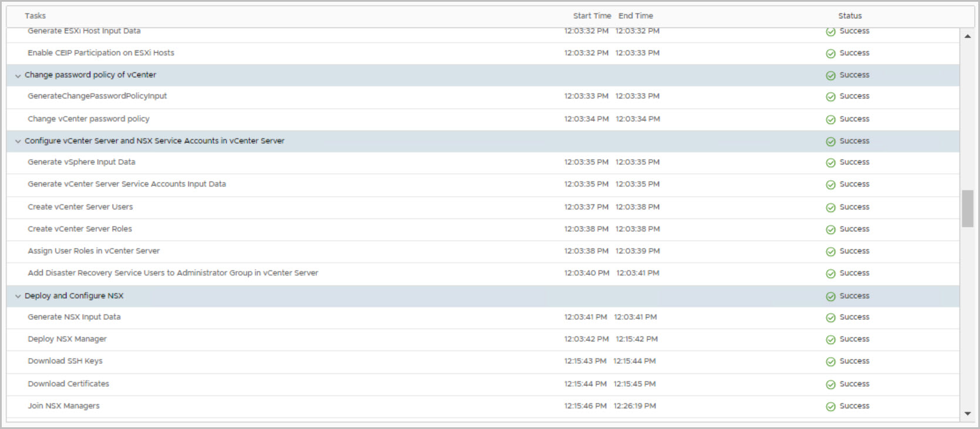Select the Create vCenter Server Roles task
This screenshot has height=429, width=980.
coord(80,229)
